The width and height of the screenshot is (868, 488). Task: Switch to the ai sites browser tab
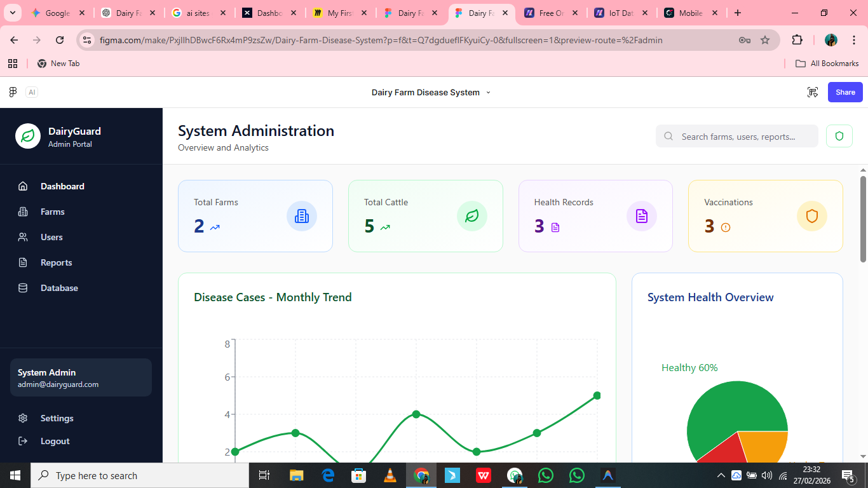point(199,13)
